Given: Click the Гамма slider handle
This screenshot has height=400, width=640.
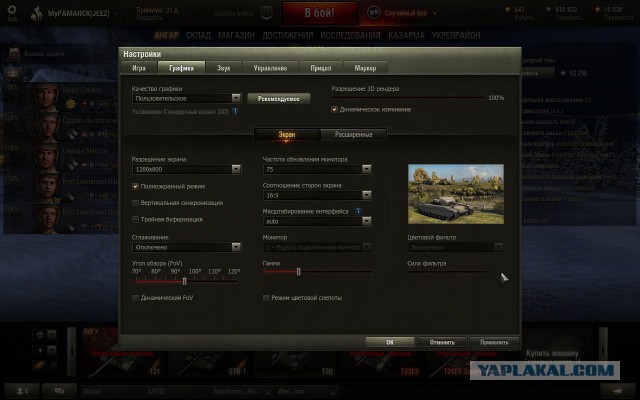Looking at the screenshot, I should [299, 272].
